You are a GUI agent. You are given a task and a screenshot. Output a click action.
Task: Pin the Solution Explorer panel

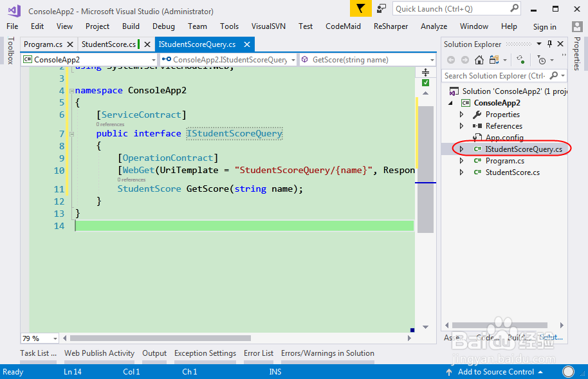point(550,44)
